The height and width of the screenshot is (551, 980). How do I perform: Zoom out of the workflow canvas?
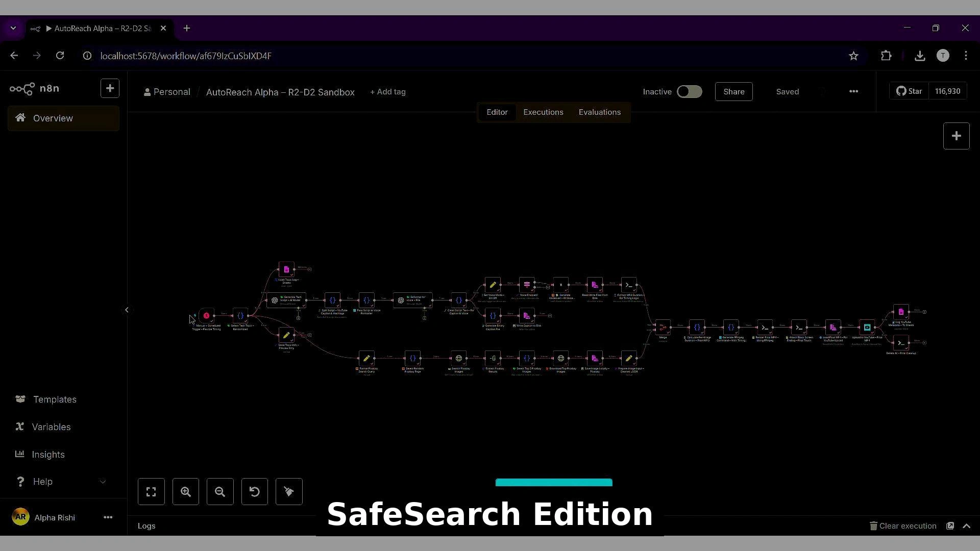(220, 492)
